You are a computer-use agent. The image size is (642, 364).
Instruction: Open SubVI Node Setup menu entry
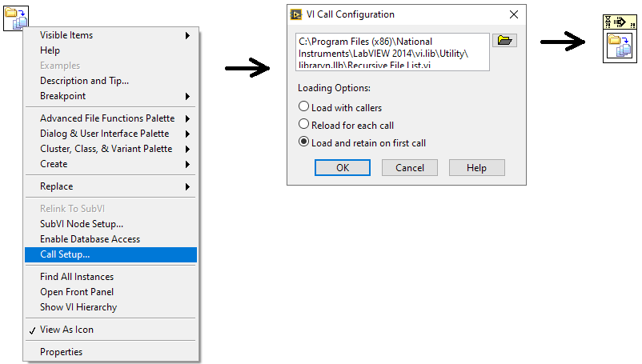pyautogui.click(x=82, y=224)
